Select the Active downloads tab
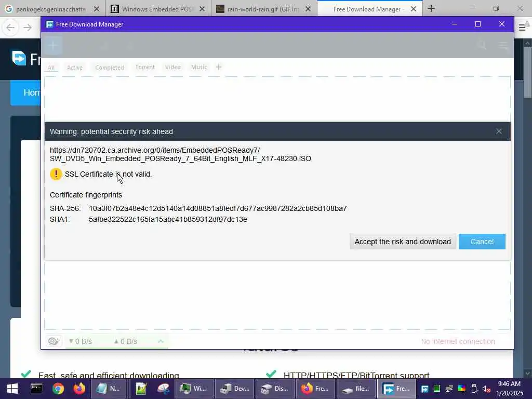Image resolution: width=532 pixels, height=399 pixels. [x=75, y=68]
